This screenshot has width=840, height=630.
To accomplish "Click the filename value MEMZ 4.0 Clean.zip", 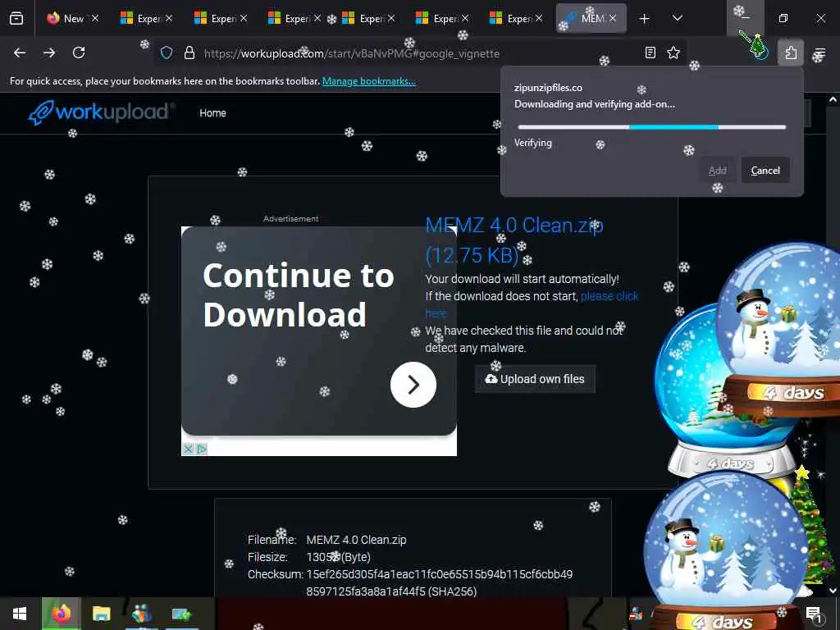I will pyautogui.click(x=356, y=540).
